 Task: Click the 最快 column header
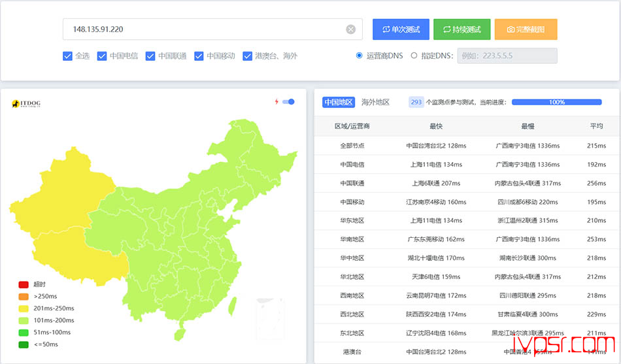[436, 126]
